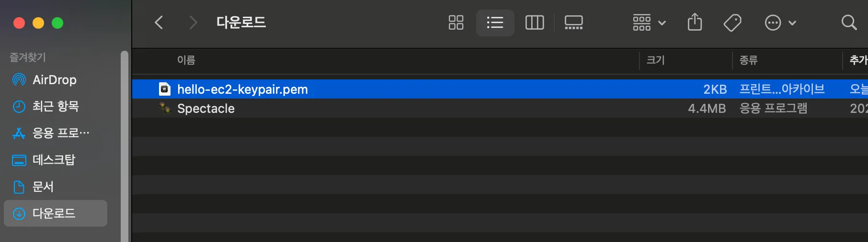Go forward with the right chevron
This screenshot has width=868, height=242.
(193, 22)
